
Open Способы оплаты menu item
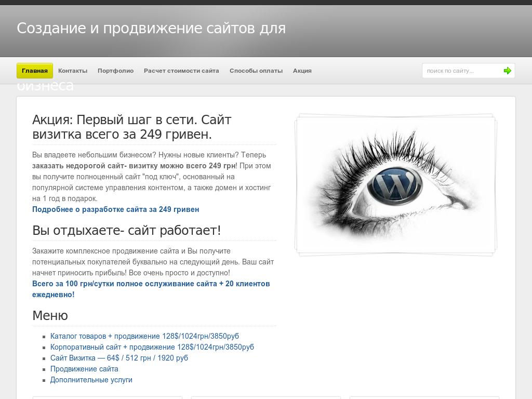[256, 71]
